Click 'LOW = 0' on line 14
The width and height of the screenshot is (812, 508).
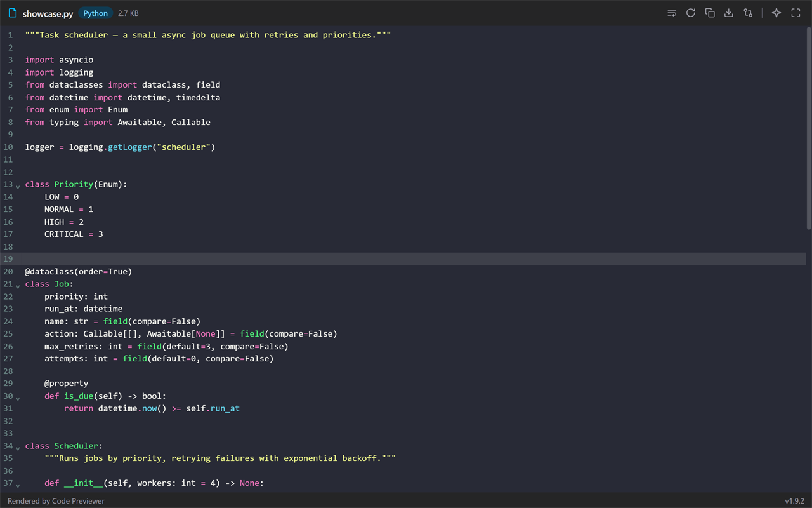click(x=62, y=197)
